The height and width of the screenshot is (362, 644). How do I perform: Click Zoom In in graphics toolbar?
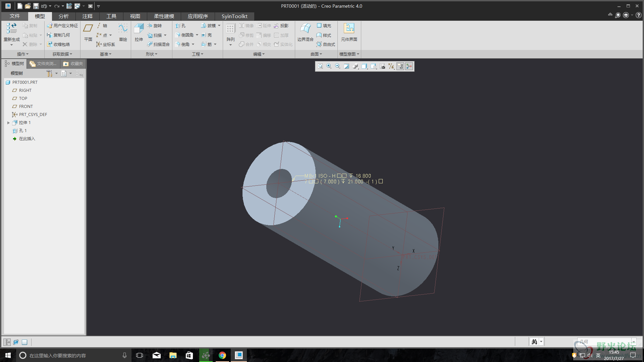(x=329, y=66)
